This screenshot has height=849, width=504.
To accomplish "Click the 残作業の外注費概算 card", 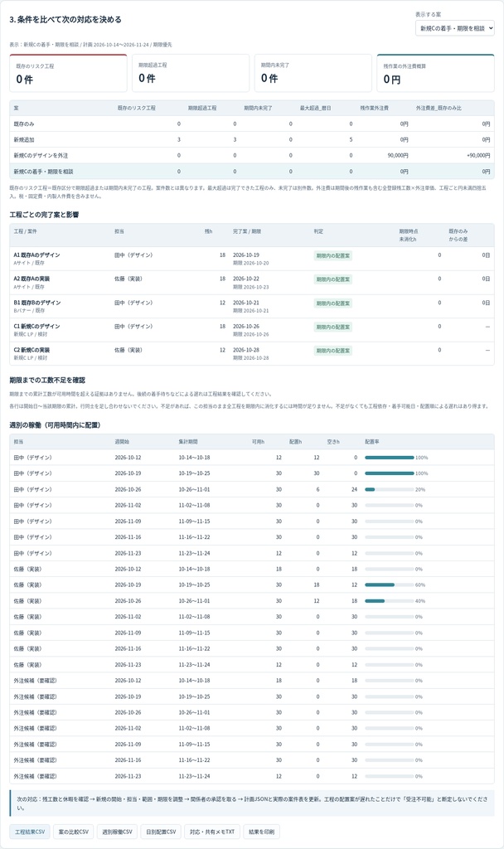I will (435, 73).
